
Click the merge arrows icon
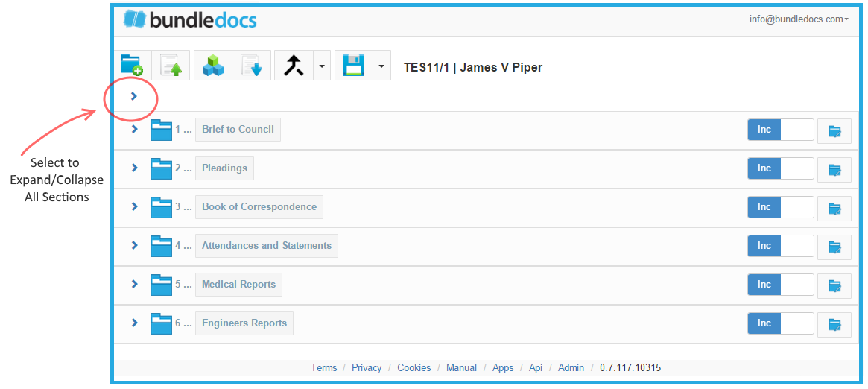pos(294,66)
